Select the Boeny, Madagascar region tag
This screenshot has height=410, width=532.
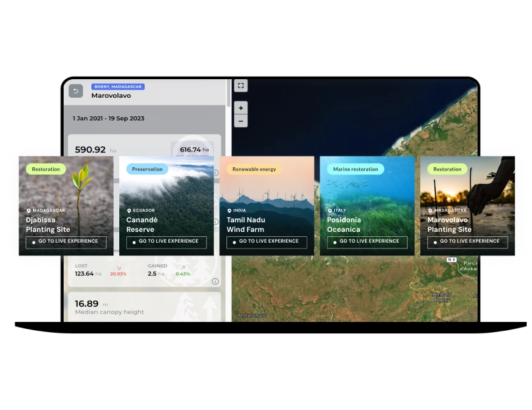point(118,87)
